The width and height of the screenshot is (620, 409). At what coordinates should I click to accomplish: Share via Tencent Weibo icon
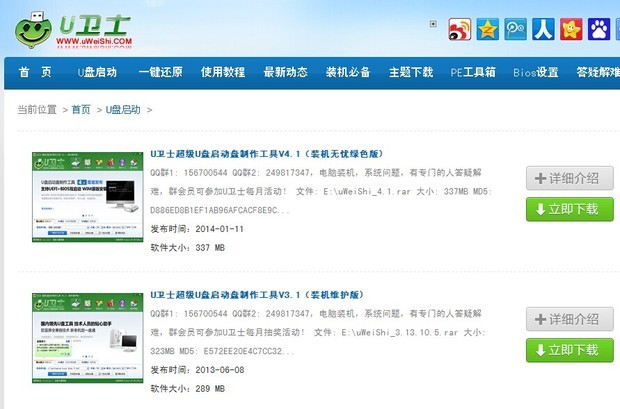(515, 29)
